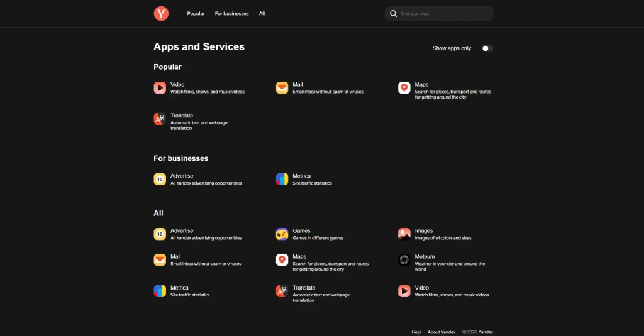This screenshot has width=644, height=336.
Task: Click 'Games in different genres' text
Action: point(318,238)
